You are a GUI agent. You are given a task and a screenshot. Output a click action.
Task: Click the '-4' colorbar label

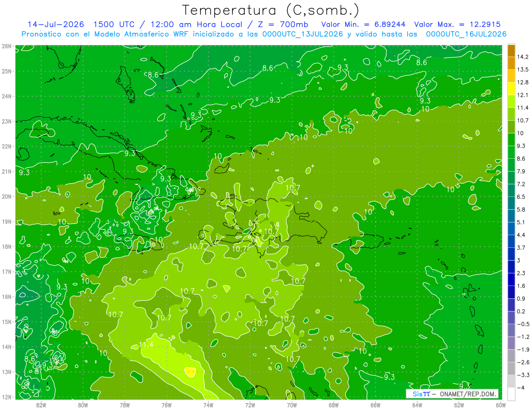(x=521, y=388)
